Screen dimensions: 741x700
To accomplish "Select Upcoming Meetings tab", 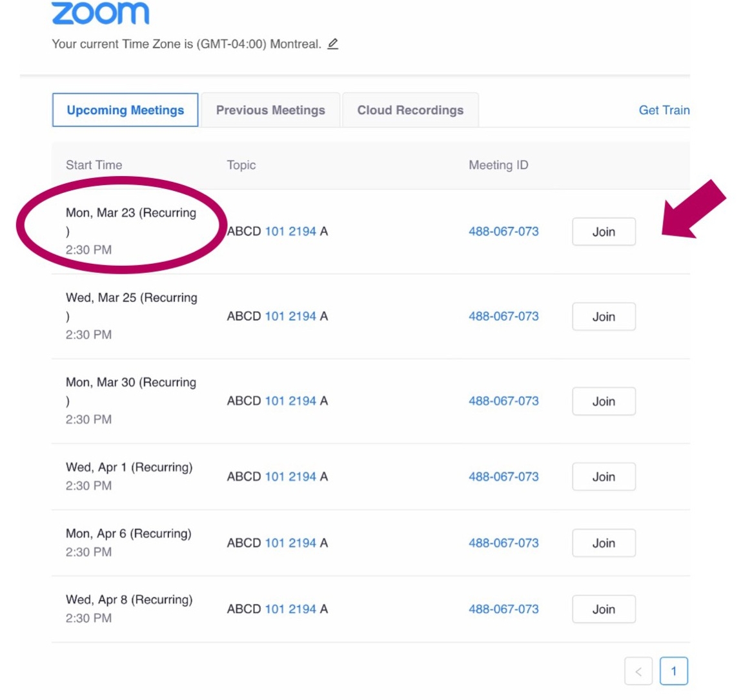I will coord(125,110).
